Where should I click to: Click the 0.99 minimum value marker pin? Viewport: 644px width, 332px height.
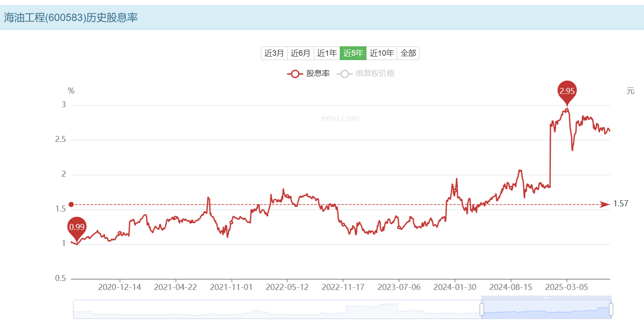77,227
